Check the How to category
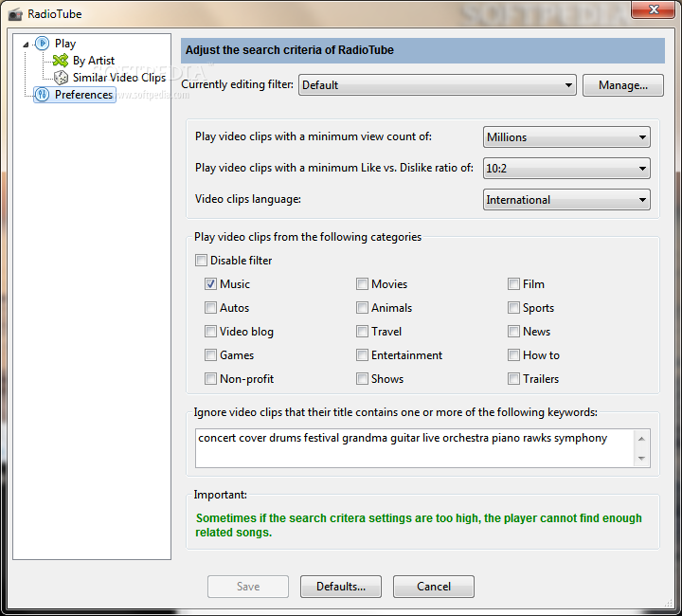 pos(513,355)
